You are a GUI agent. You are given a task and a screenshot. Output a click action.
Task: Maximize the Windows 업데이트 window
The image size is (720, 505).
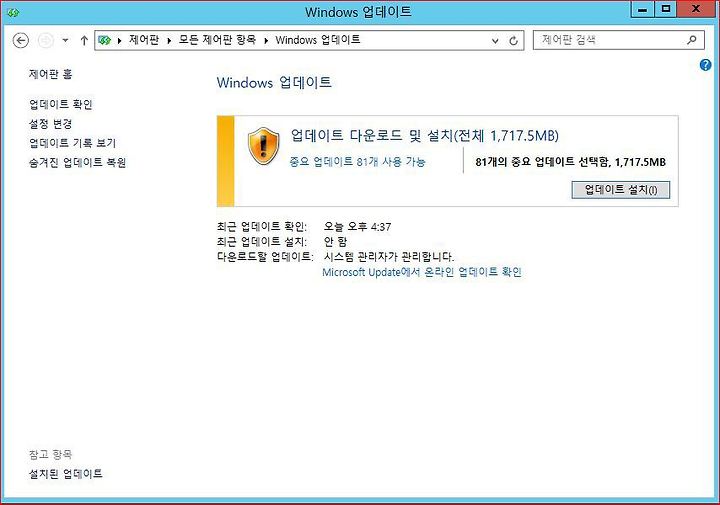coord(665,10)
